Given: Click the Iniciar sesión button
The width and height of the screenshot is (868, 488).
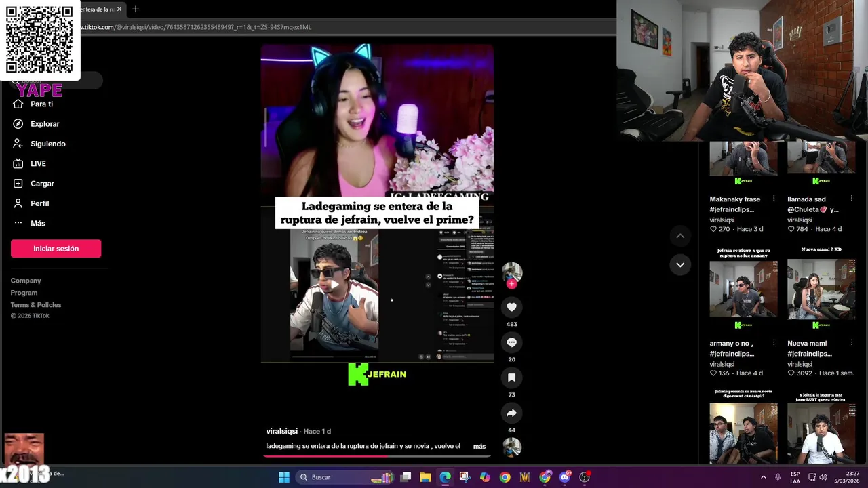Looking at the screenshot, I should point(56,249).
